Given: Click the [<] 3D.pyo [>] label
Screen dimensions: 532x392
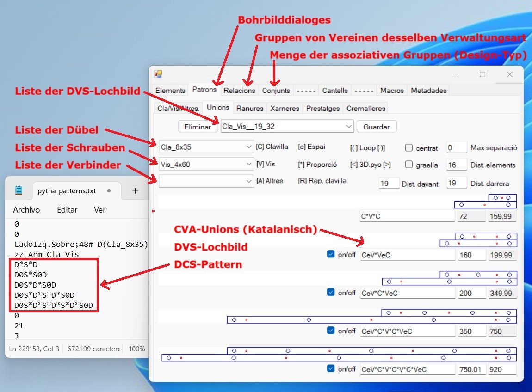Looking at the screenshot, I should [370, 165].
